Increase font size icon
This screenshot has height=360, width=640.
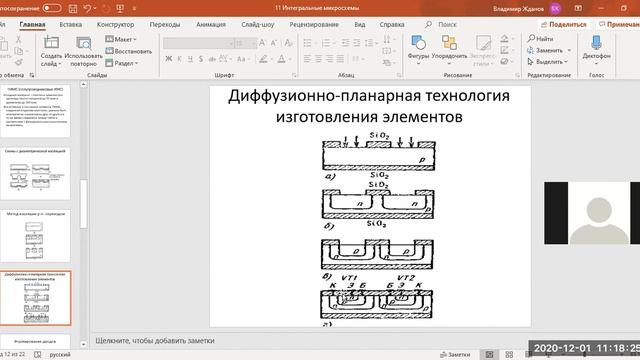coord(262,43)
